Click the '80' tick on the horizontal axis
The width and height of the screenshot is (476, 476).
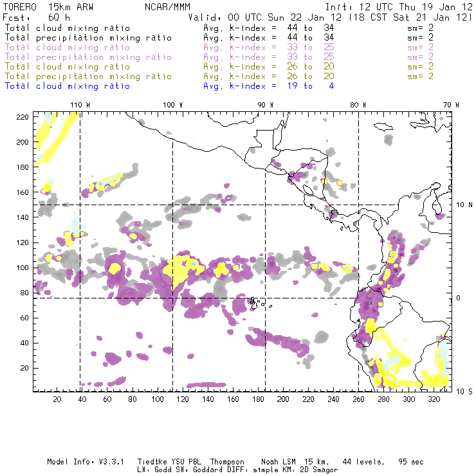[x=133, y=399]
